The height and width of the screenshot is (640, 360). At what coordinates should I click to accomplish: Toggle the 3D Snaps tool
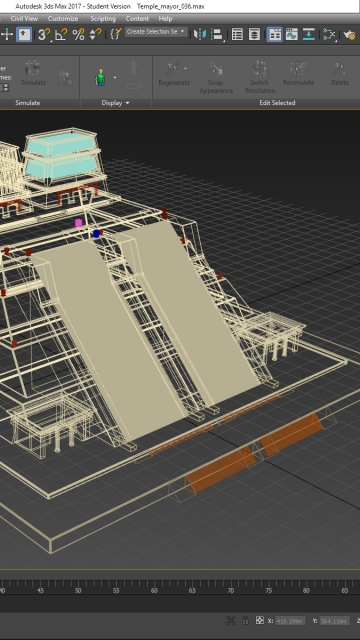coord(44,35)
